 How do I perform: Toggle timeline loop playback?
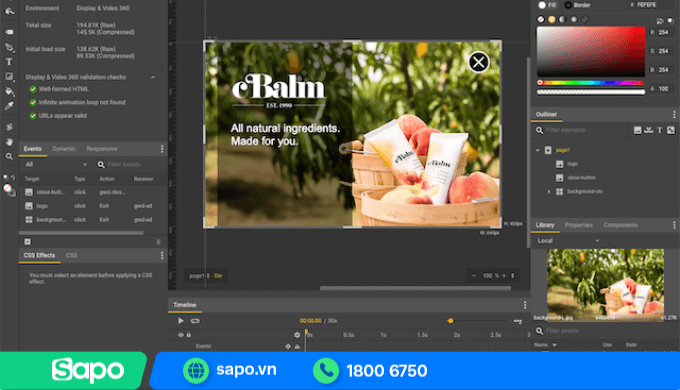(x=195, y=321)
